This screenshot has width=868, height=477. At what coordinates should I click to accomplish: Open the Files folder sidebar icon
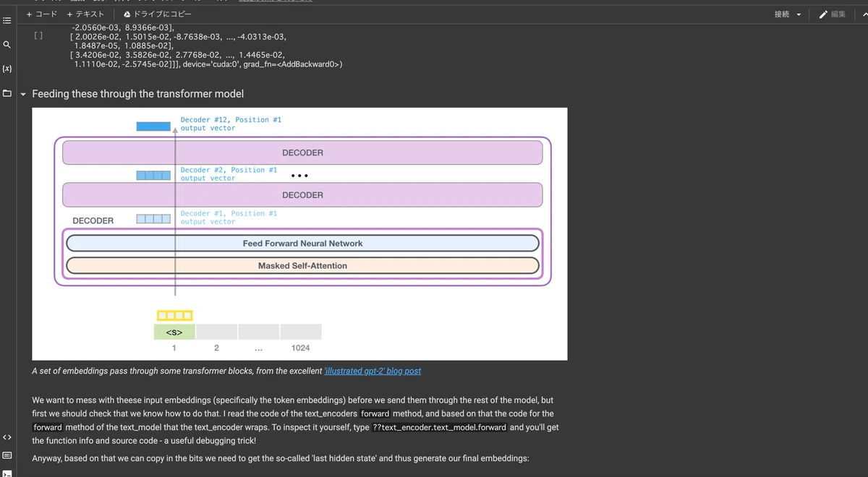pos(7,94)
